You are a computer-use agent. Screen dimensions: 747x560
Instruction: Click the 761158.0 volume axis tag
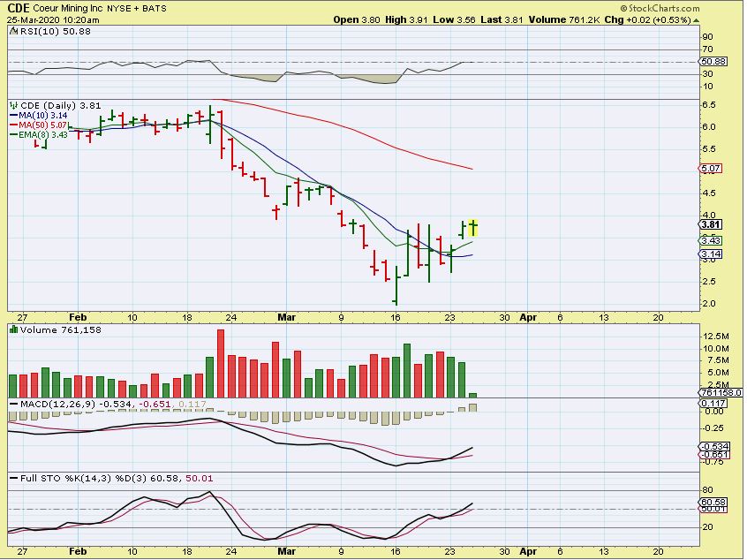[x=721, y=393]
